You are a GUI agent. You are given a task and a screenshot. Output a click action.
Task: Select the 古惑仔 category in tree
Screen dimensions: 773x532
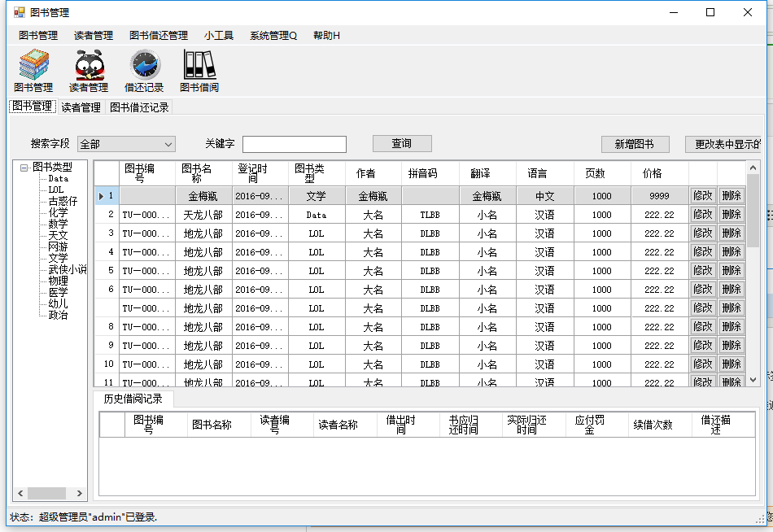pyautogui.click(x=63, y=201)
